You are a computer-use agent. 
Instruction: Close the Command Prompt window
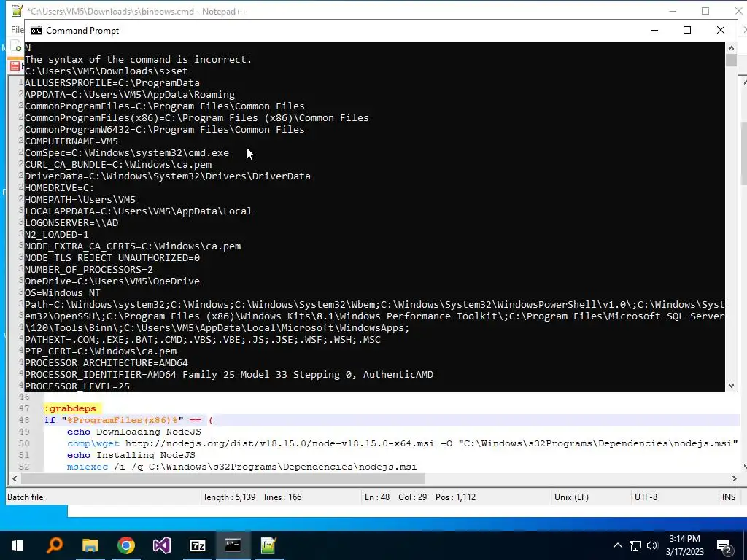[720, 30]
